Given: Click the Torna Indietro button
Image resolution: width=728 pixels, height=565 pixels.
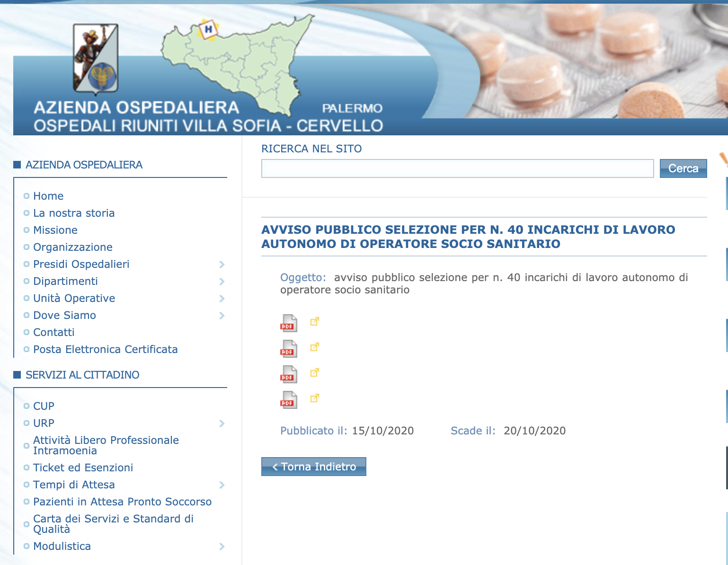Looking at the screenshot, I should pos(313,467).
